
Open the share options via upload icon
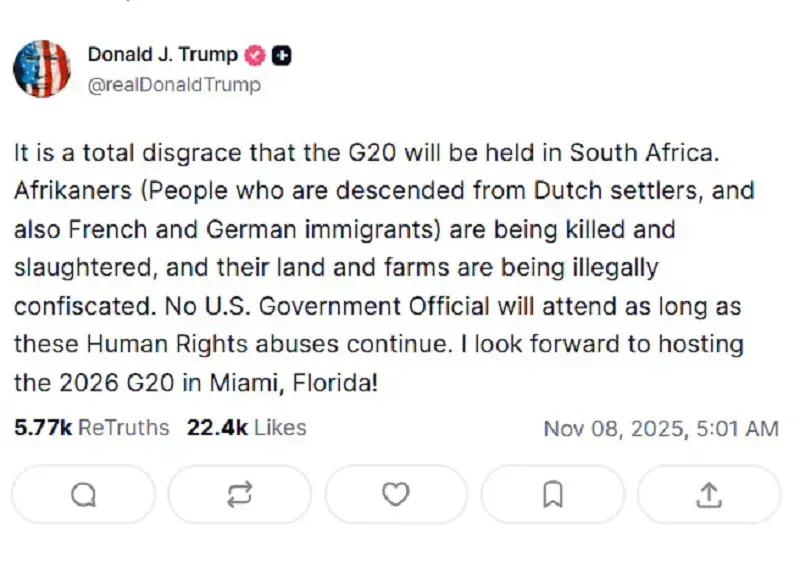709,494
